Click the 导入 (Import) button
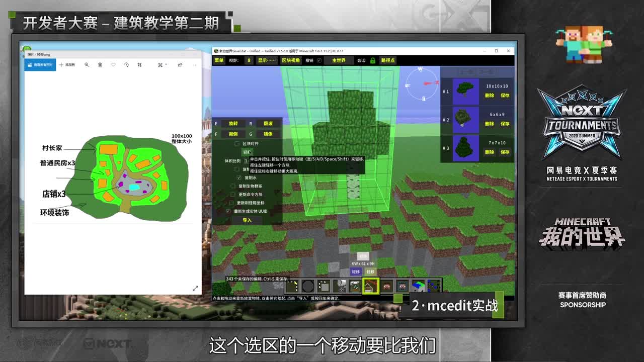The height and width of the screenshot is (362, 644). pos(248,220)
